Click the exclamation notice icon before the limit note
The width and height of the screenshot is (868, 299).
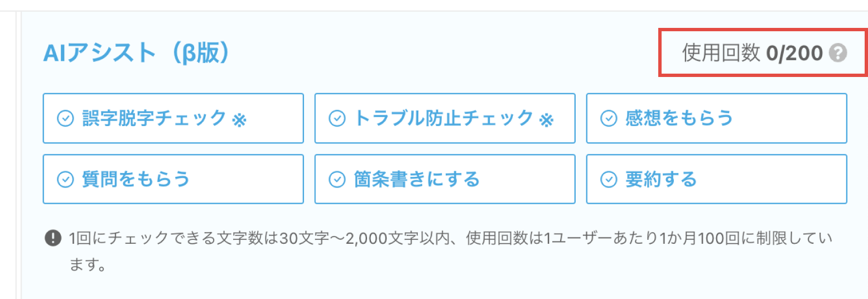(x=52, y=239)
